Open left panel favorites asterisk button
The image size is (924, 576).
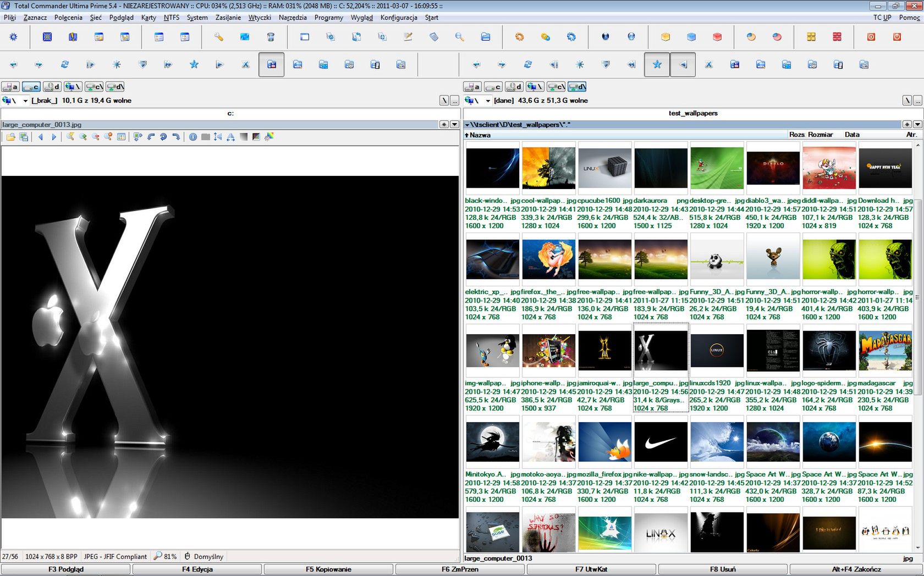(x=444, y=125)
